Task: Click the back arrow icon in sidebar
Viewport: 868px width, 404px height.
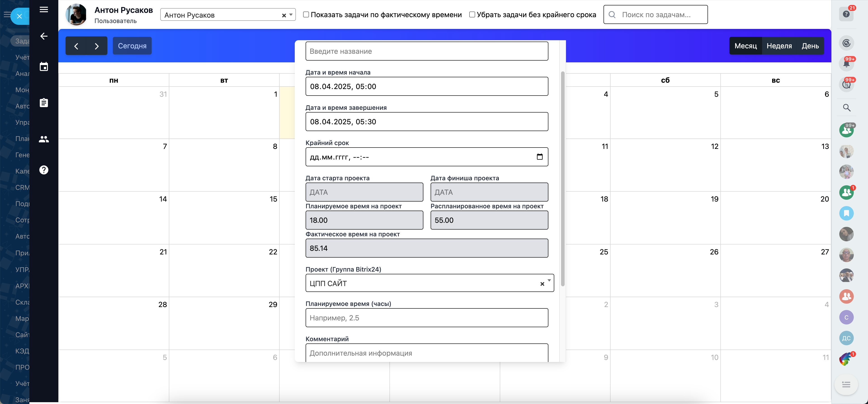Action: coord(44,36)
